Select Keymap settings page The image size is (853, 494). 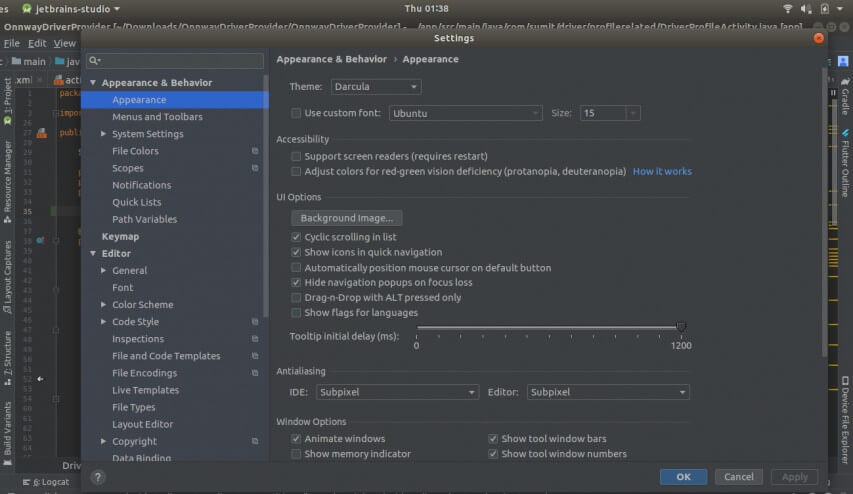[x=120, y=237]
